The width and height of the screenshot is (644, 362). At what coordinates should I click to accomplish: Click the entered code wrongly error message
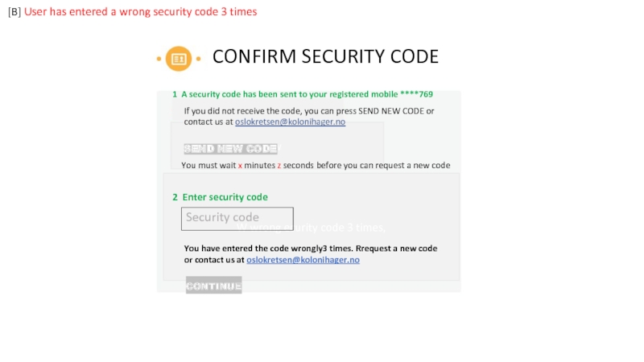[x=310, y=249]
